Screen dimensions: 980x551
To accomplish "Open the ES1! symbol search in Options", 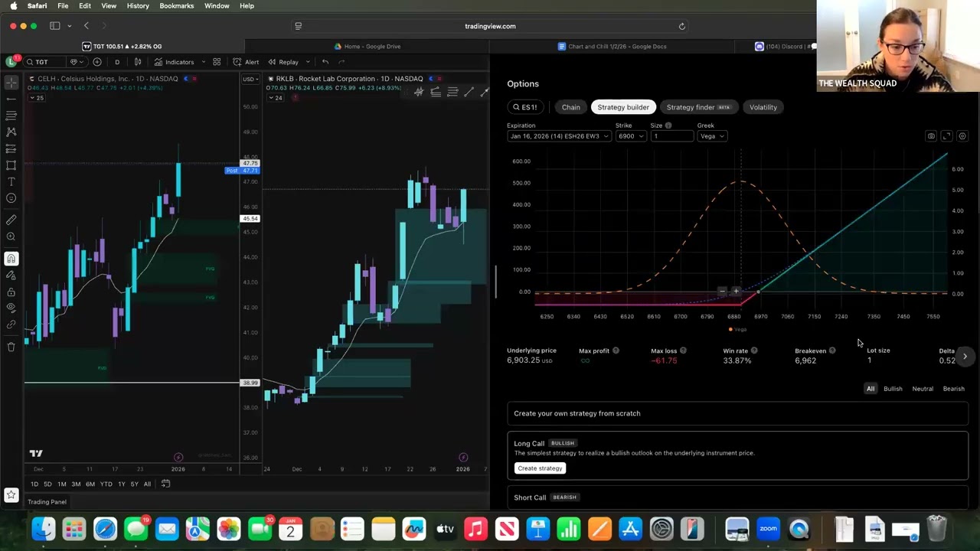I will (525, 107).
